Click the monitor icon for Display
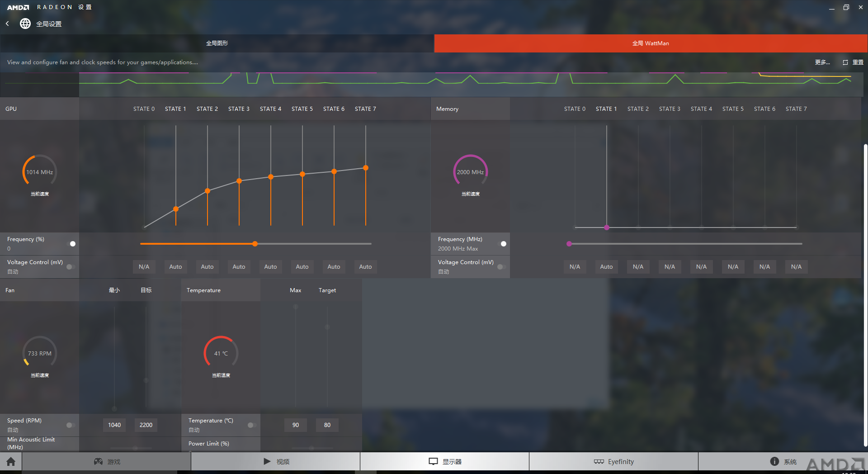868x474 pixels. [x=433, y=461]
